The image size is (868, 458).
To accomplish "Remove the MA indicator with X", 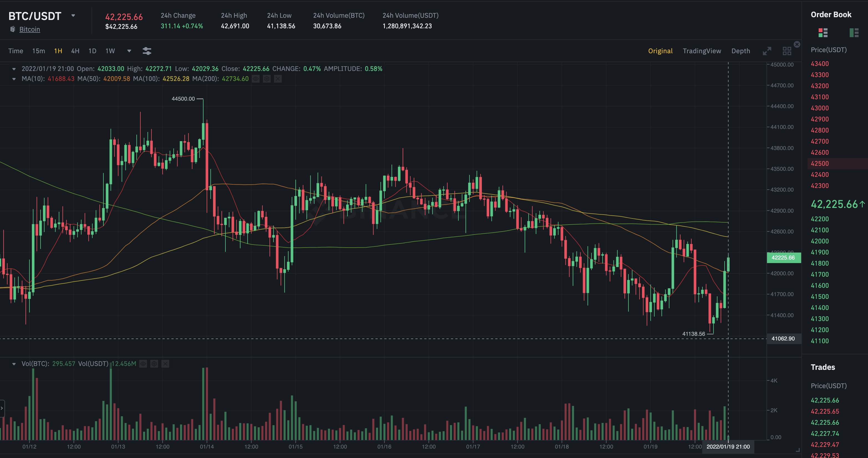I will pyautogui.click(x=278, y=79).
